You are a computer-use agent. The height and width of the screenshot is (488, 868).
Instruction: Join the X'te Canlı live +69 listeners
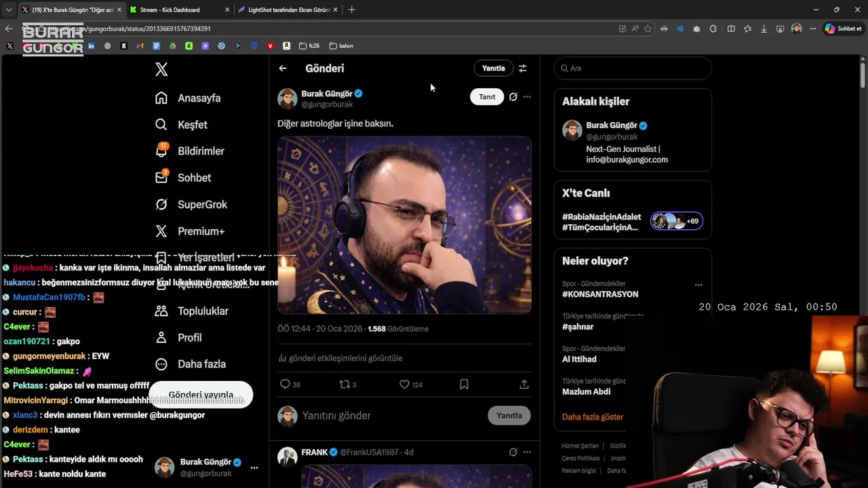point(677,221)
